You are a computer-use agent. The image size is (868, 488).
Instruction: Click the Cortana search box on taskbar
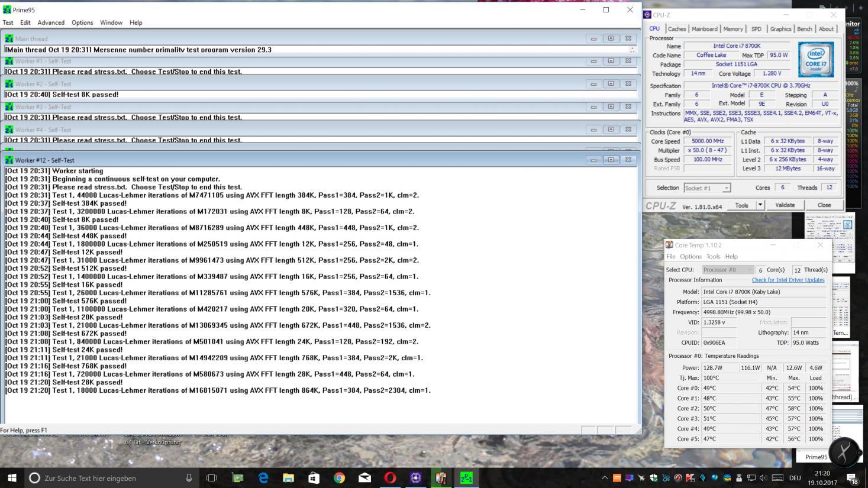(112, 478)
